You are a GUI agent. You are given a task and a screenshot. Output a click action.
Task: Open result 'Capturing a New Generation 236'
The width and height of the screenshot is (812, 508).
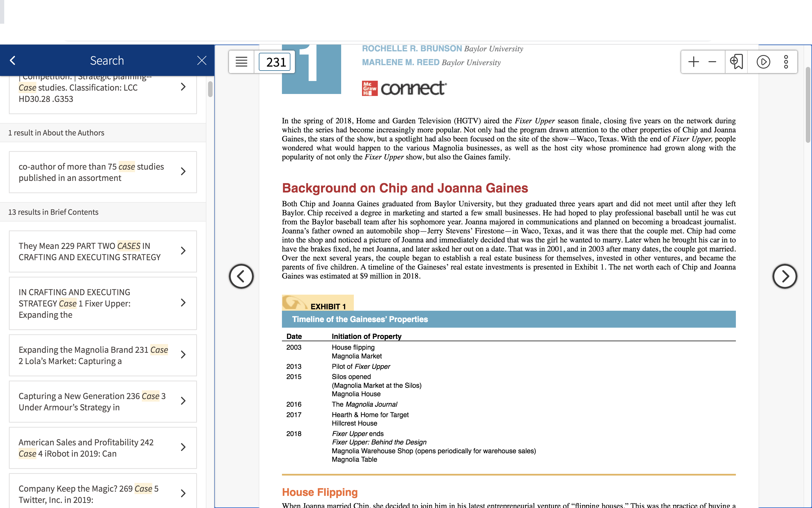click(103, 402)
